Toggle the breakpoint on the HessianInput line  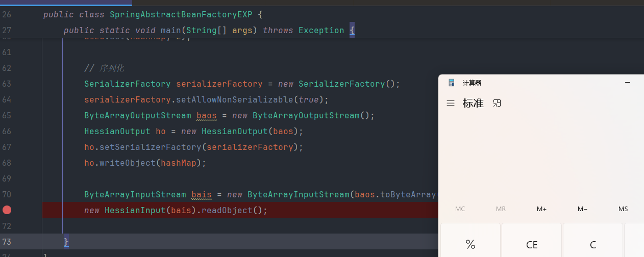7,210
